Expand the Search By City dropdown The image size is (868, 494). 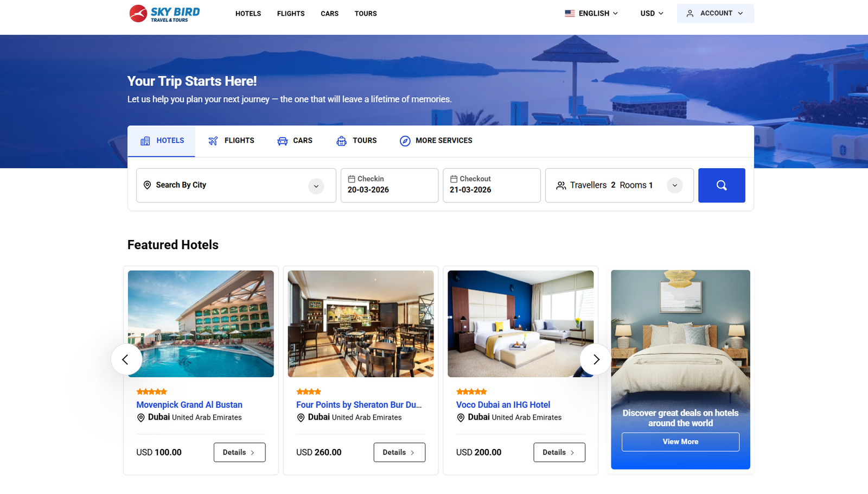coord(316,186)
